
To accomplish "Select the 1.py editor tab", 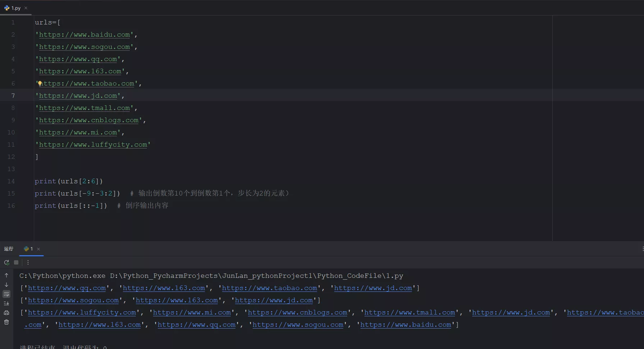I will coord(14,8).
